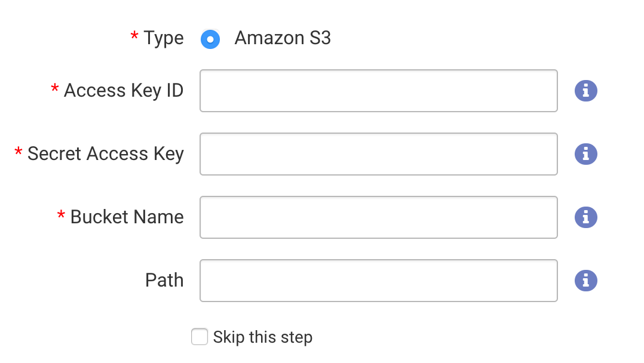Focus the Secret Access Key text box

378,154
